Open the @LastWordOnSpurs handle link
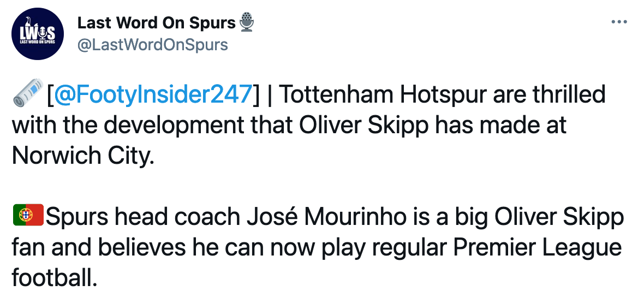This screenshot has height=297, width=644. [152, 45]
